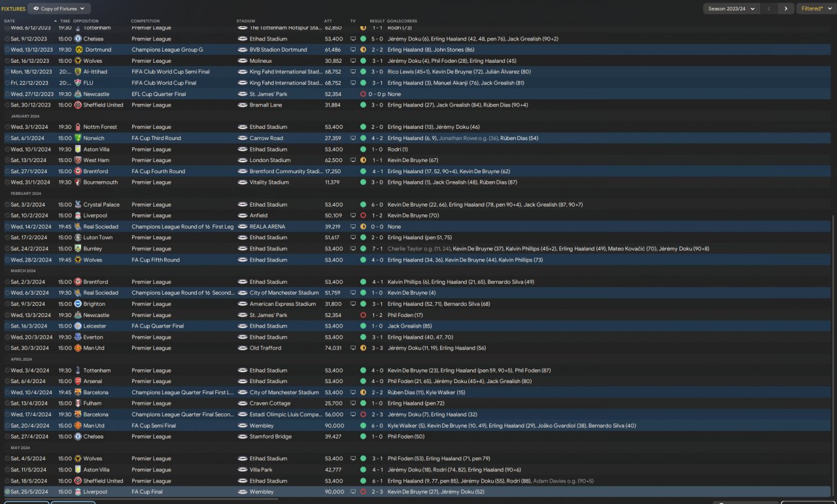
Task: Open the Season 2023/24 dropdown
Action: [x=731, y=8]
